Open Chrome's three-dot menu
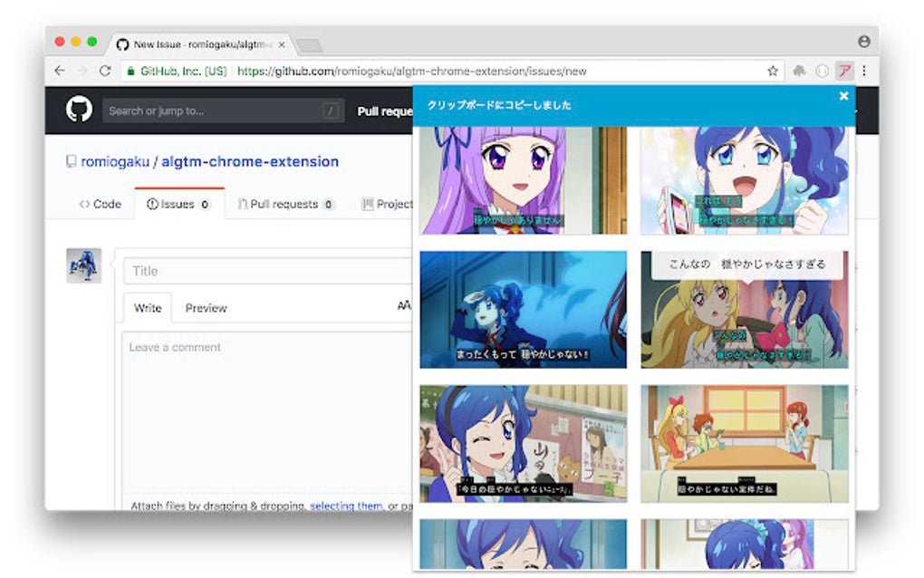This screenshot has width=924, height=578. click(864, 70)
